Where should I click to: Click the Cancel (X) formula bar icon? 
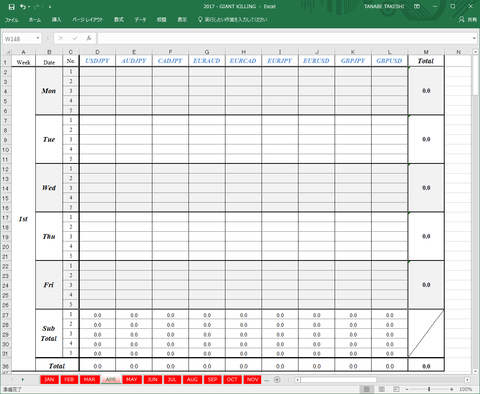pos(61,38)
